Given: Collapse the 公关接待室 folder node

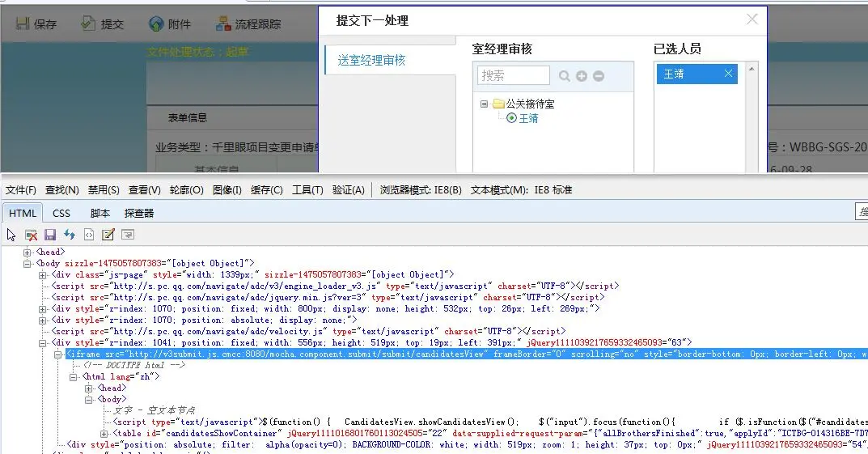Looking at the screenshot, I should click(484, 104).
